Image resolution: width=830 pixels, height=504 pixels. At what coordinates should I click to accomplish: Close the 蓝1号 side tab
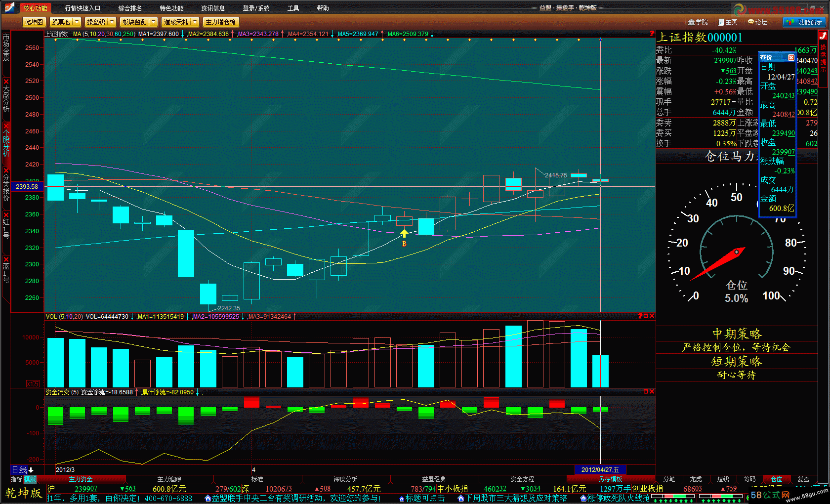coord(6,259)
